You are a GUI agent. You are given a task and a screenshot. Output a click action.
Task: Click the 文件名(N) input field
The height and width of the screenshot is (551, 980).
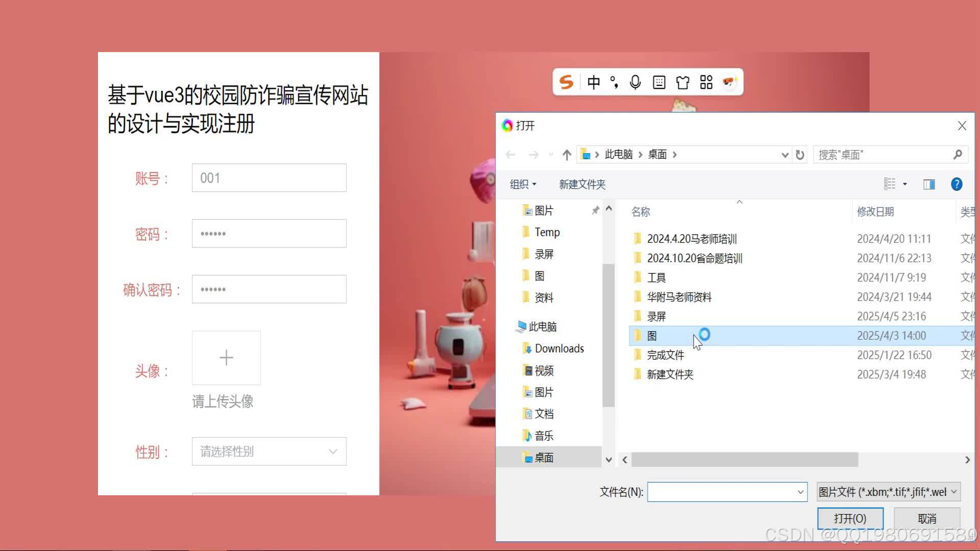point(725,492)
